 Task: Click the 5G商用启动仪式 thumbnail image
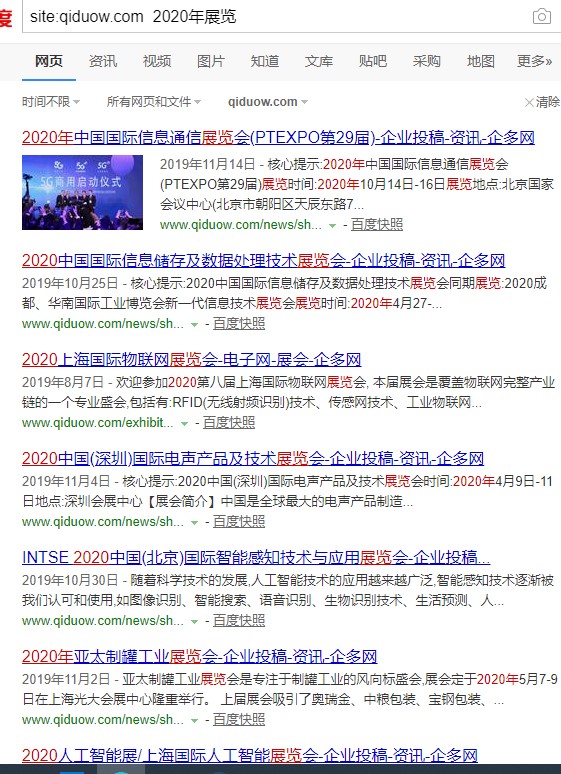point(82,192)
